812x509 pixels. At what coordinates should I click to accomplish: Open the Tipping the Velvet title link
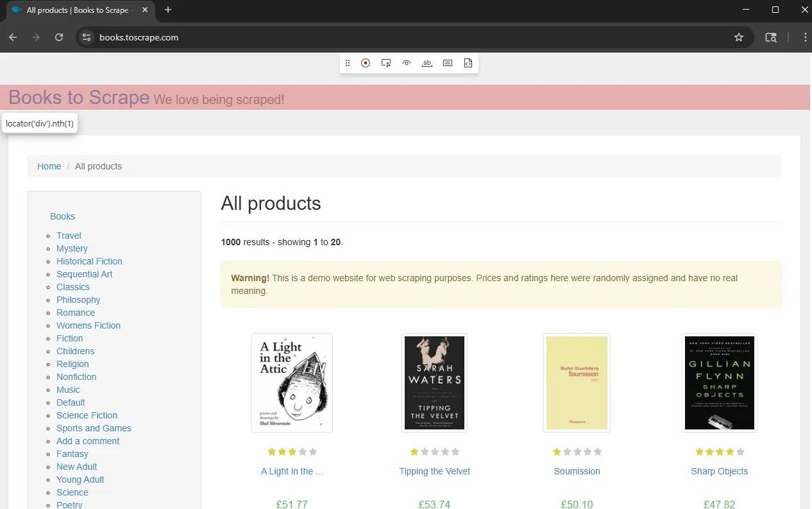point(434,471)
